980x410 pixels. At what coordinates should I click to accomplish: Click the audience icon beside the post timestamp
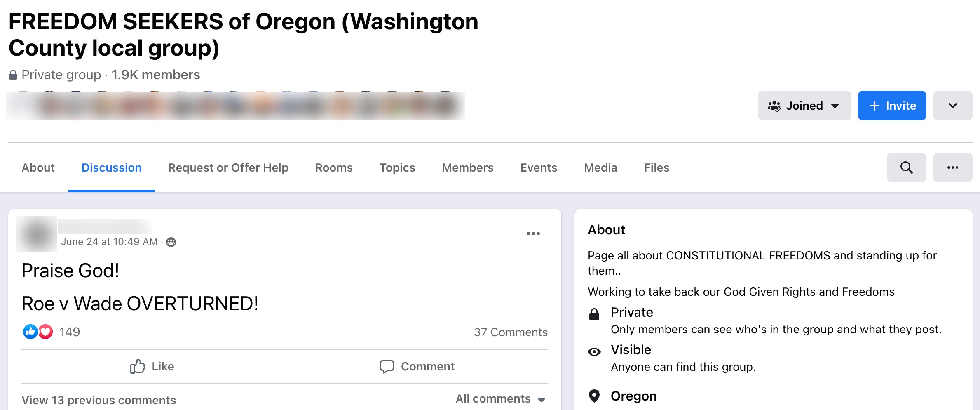point(170,242)
